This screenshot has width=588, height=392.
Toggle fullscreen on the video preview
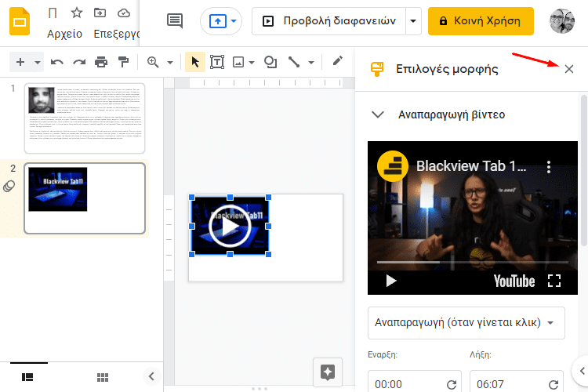554,281
